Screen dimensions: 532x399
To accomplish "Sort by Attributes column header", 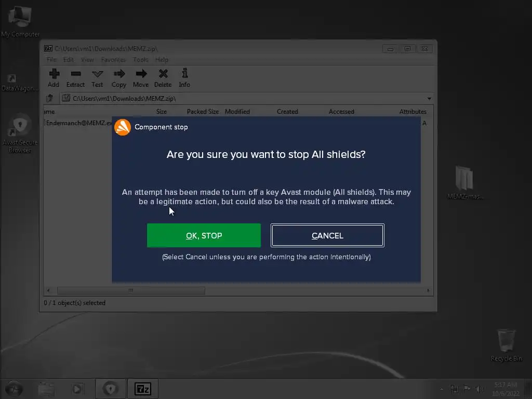I will click(x=413, y=112).
